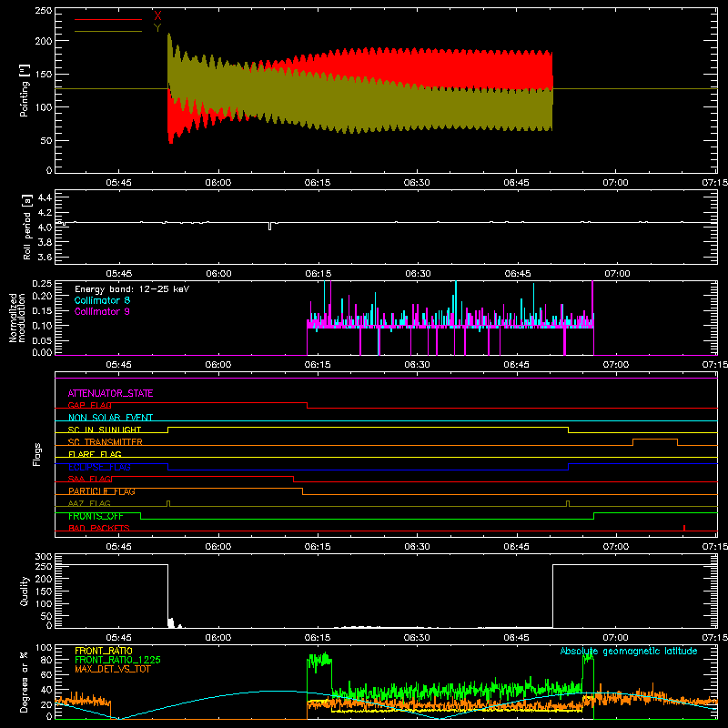Click the 07:00 time label under the Flags plot
Viewport: 728px width, 728px height.
coord(616,547)
